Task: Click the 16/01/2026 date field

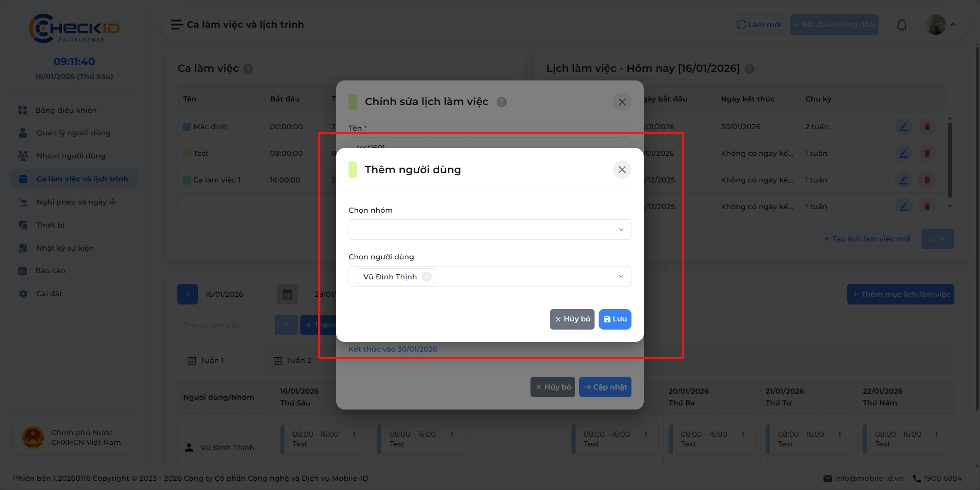Action: (x=238, y=294)
